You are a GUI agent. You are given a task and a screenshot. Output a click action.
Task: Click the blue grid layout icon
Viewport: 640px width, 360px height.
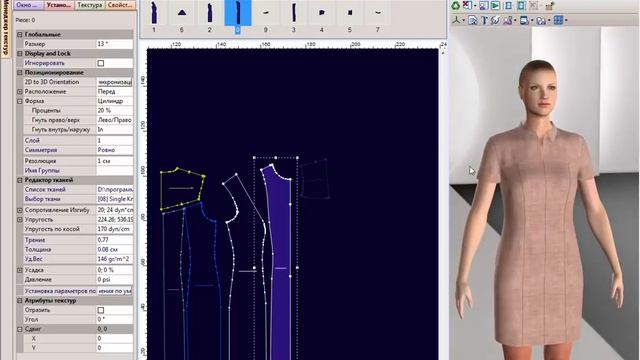click(558, 20)
